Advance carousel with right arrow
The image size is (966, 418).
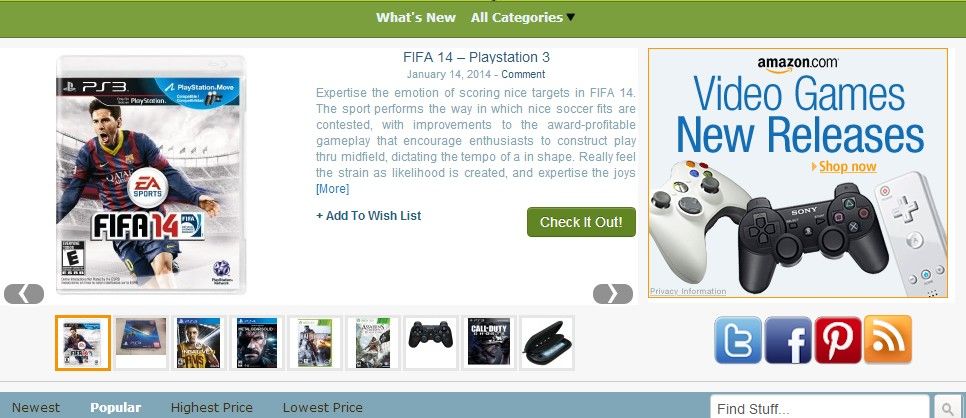[x=612, y=294]
